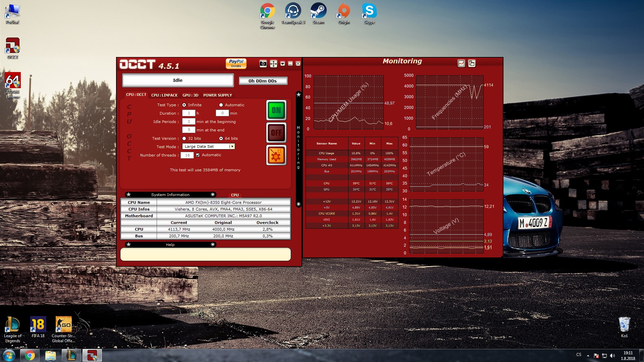
Task: Switch to the CPU:LINPACK tab
Action: (x=164, y=95)
